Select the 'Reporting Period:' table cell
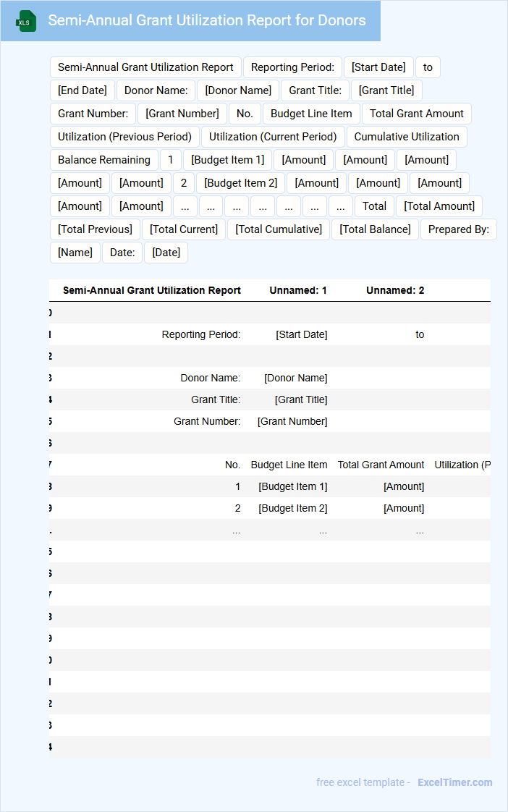 coord(201,334)
